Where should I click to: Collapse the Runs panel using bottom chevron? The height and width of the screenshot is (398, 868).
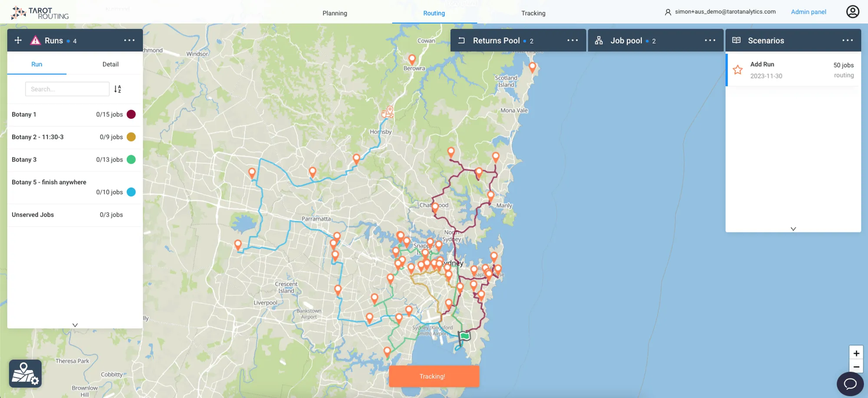click(75, 325)
